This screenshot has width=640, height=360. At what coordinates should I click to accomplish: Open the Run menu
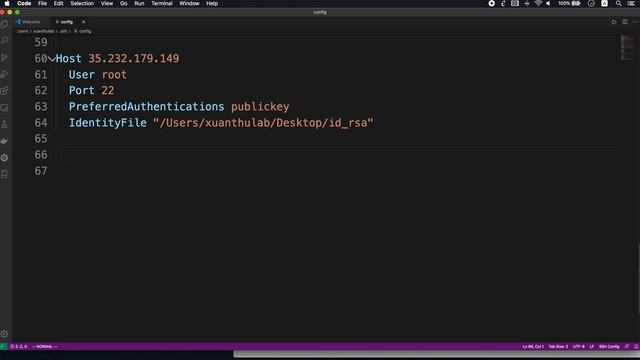click(x=139, y=3)
